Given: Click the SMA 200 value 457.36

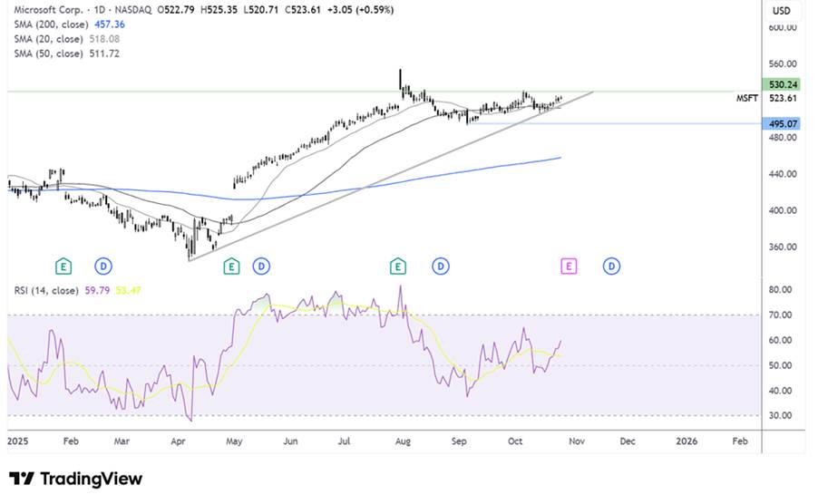Looking at the screenshot, I should [x=110, y=24].
